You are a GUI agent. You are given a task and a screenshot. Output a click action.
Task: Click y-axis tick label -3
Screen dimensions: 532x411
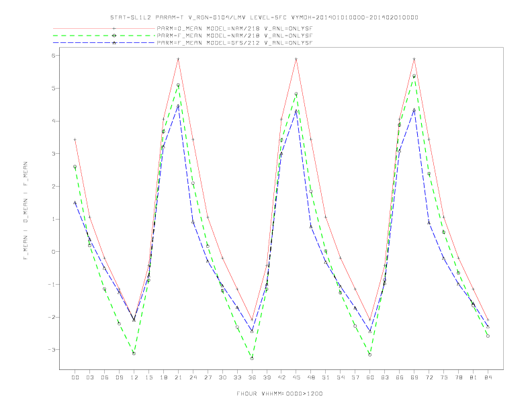(51, 350)
